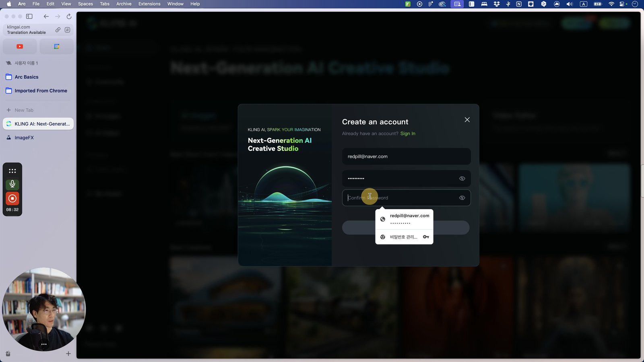
Task: Show the Confirm Password field contents
Action: [x=462, y=198]
